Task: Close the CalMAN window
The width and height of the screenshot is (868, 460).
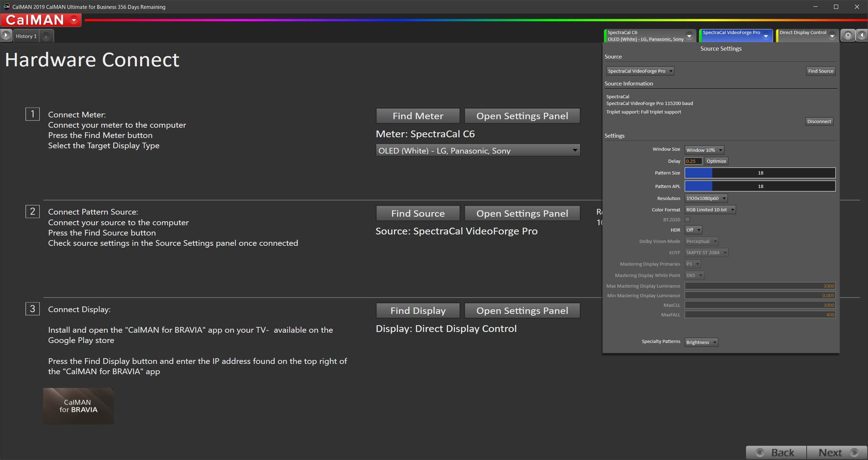Action: (x=857, y=7)
